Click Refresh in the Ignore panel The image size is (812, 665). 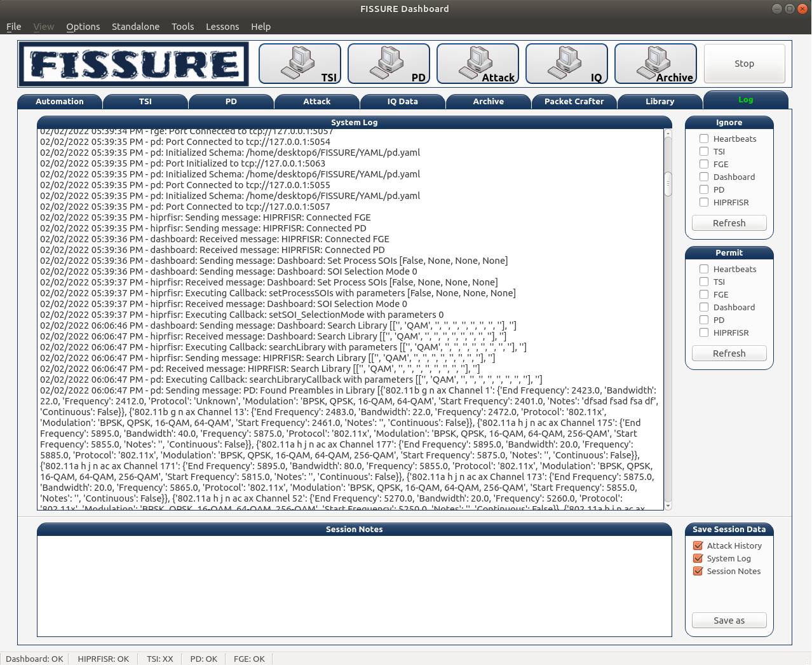[729, 223]
